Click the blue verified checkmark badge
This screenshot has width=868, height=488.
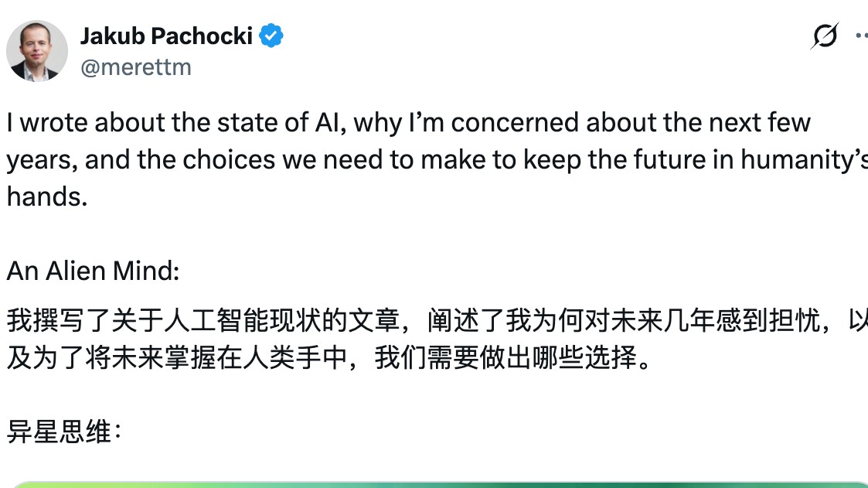(x=271, y=36)
